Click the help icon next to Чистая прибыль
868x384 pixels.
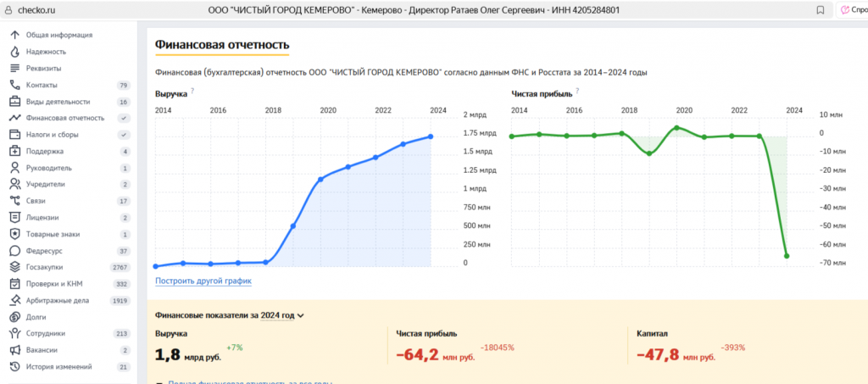pyautogui.click(x=578, y=91)
